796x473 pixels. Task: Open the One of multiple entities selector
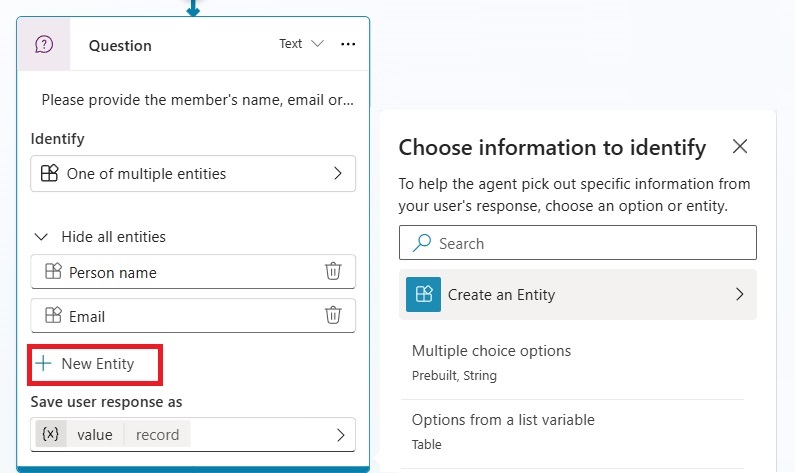point(193,174)
